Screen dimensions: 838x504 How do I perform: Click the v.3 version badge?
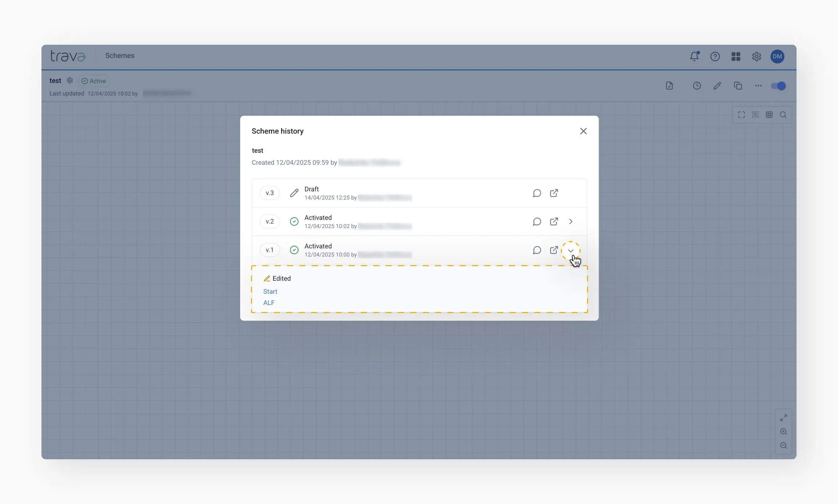(270, 193)
